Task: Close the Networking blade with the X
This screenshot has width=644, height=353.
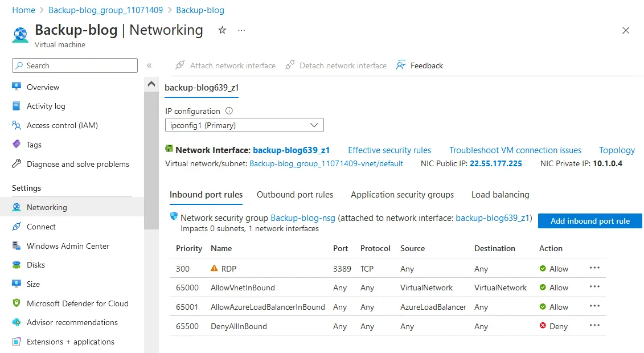Action: pos(626,30)
